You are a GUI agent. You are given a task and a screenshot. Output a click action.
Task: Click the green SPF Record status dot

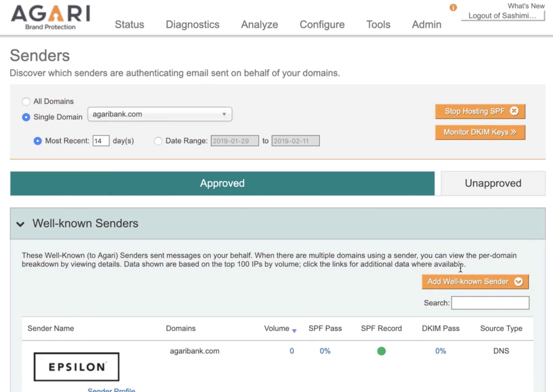point(381,351)
